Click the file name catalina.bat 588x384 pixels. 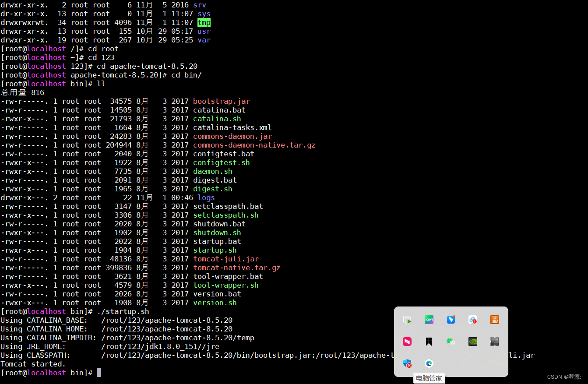click(219, 110)
